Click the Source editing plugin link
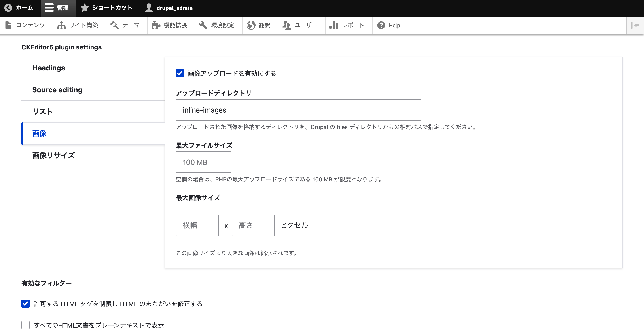The image size is (644, 336). 57,89
